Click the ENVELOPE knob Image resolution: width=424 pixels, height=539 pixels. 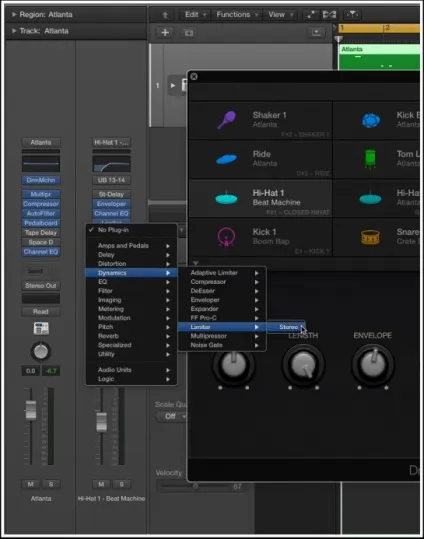tap(373, 365)
